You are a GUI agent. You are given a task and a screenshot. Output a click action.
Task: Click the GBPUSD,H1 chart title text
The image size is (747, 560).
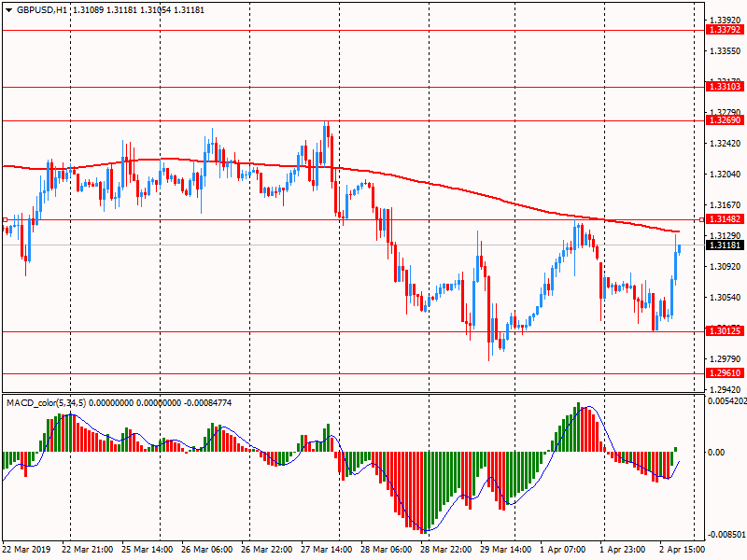pos(42,9)
